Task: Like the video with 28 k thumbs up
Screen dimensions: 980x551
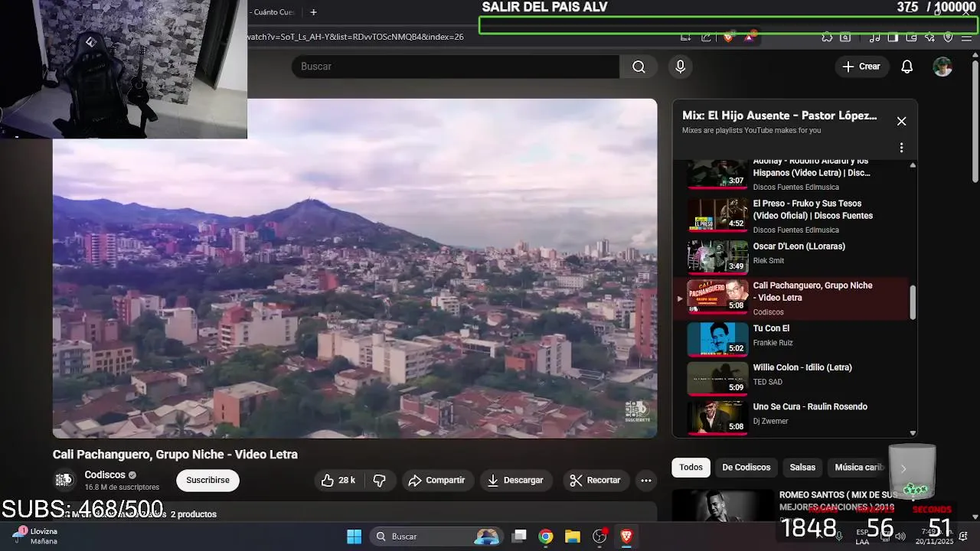Action: pyautogui.click(x=338, y=480)
